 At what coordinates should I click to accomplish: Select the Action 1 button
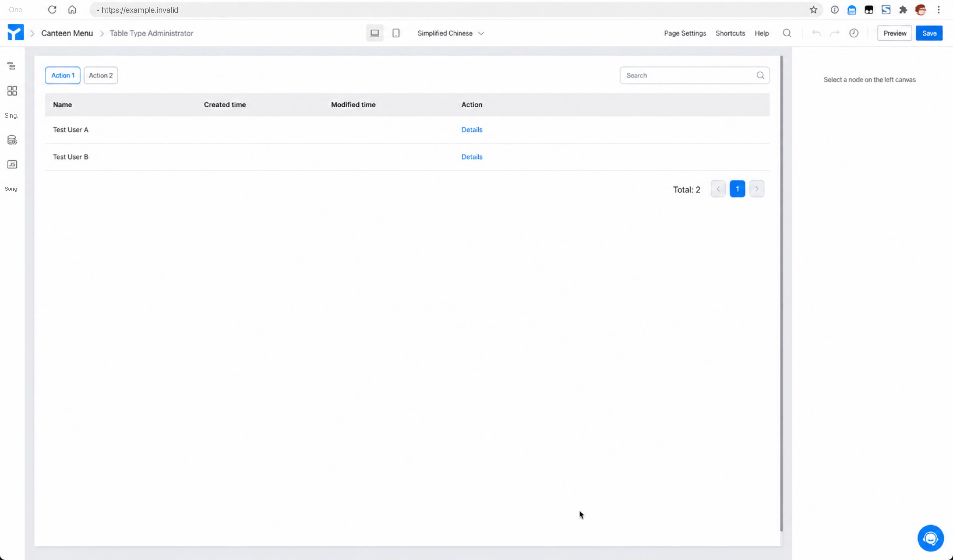click(x=63, y=75)
